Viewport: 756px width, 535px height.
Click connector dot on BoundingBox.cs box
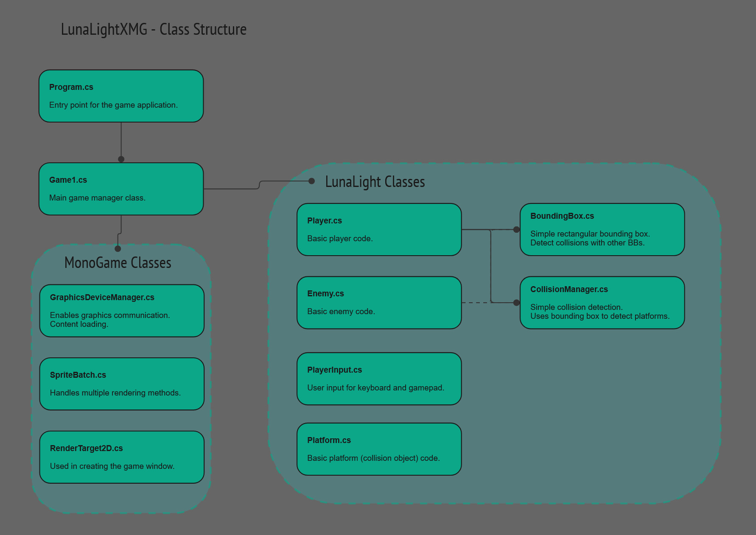point(516,230)
